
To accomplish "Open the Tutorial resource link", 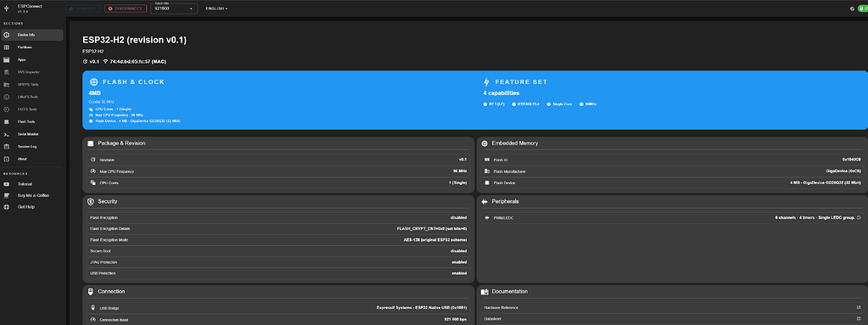I will point(32,184).
